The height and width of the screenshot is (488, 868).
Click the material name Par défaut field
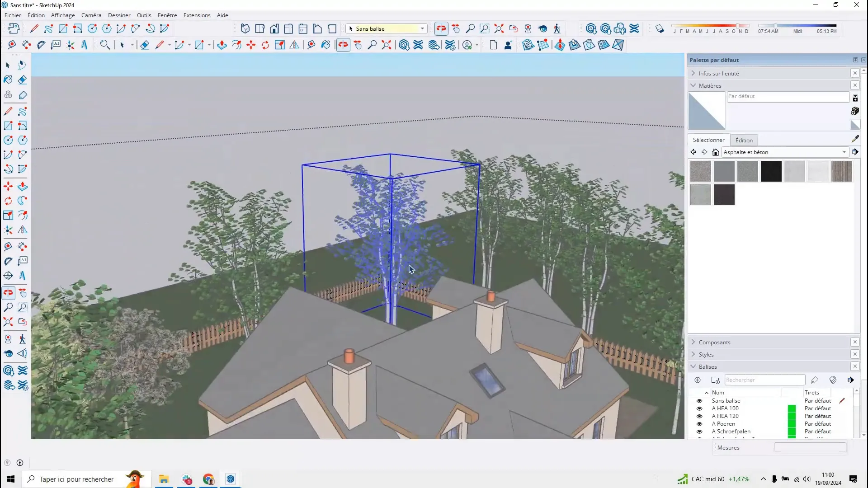point(788,97)
